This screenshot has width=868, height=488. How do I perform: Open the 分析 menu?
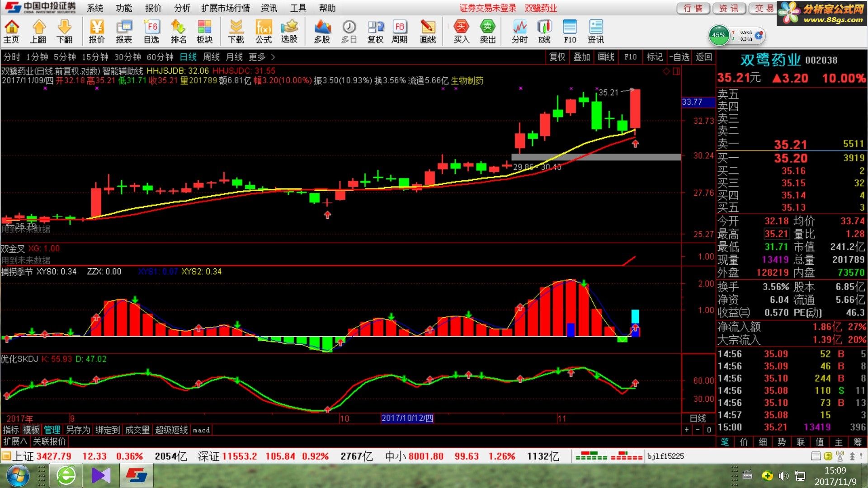[x=182, y=8]
